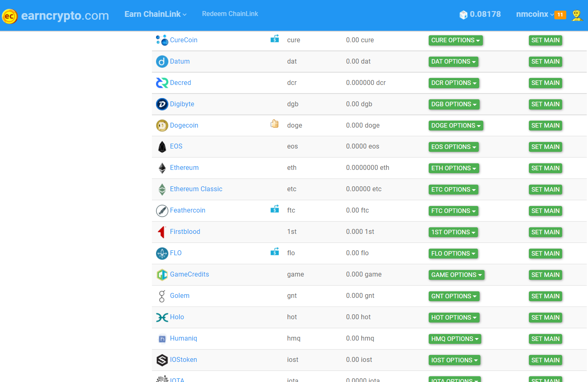This screenshot has height=382, width=588.
Task: Click the payment icon in the FLO row
Action: point(275,252)
